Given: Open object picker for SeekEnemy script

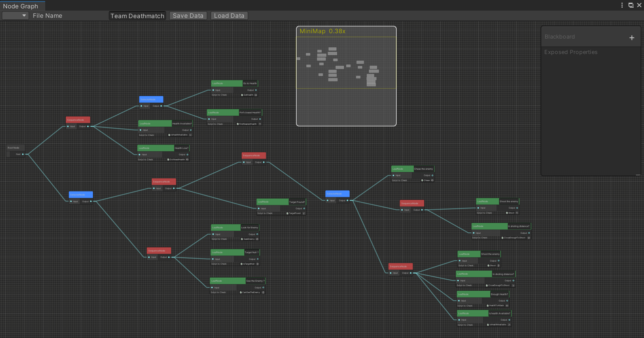Looking at the screenshot, I should tap(257, 239).
